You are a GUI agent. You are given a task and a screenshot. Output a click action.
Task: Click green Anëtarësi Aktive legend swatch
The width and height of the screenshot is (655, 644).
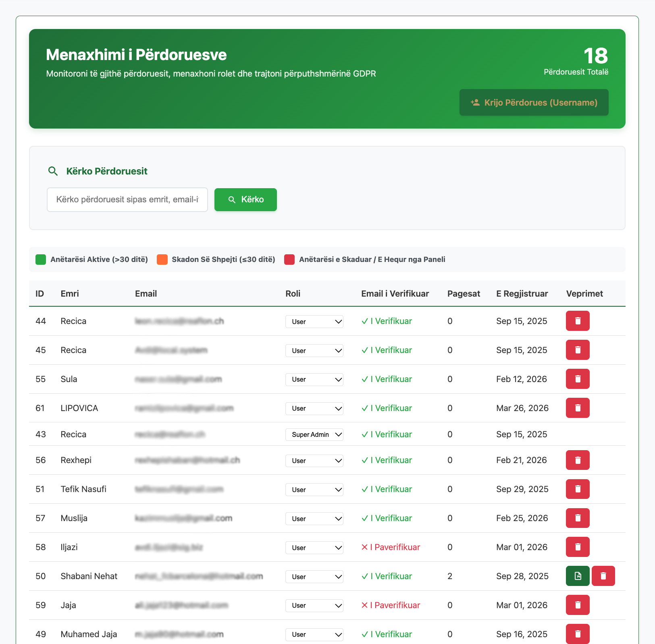(41, 260)
